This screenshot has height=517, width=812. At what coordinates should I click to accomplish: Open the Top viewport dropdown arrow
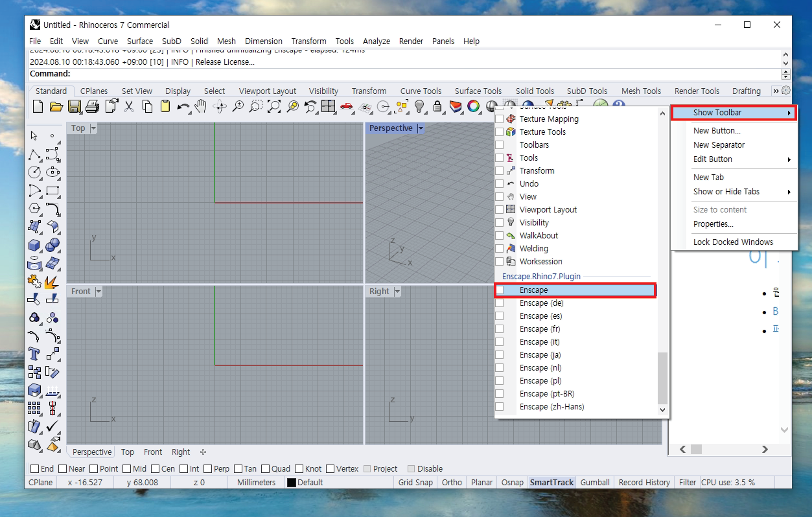93,128
